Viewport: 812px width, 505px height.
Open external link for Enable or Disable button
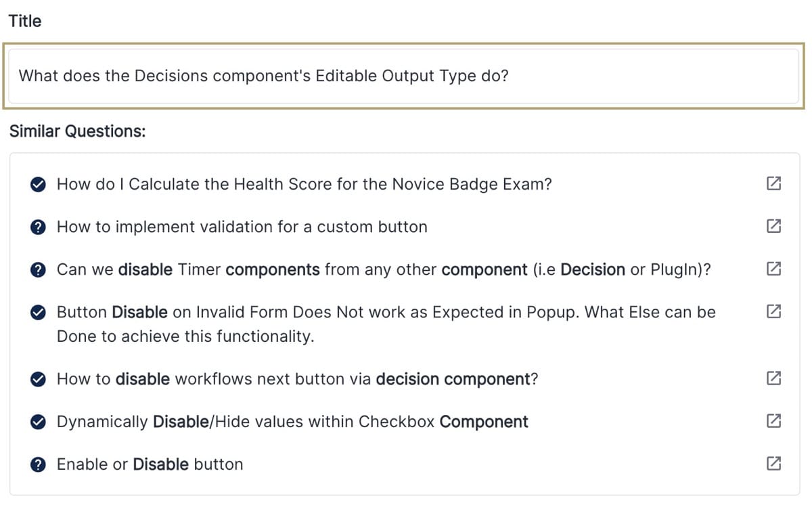point(773,464)
